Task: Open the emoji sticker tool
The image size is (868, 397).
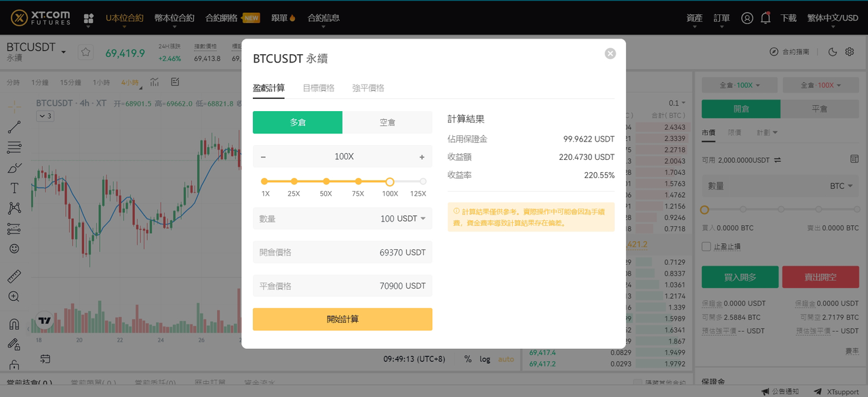Action: click(x=14, y=249)
